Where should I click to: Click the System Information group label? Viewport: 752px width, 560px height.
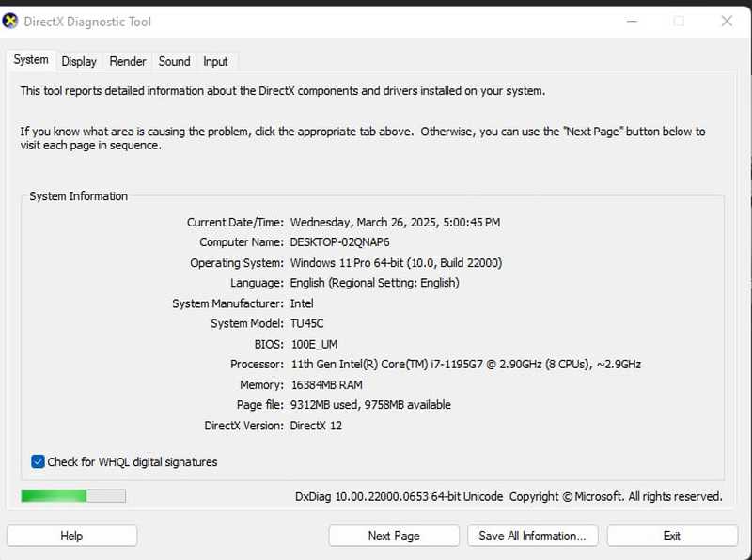coord(79,196)
